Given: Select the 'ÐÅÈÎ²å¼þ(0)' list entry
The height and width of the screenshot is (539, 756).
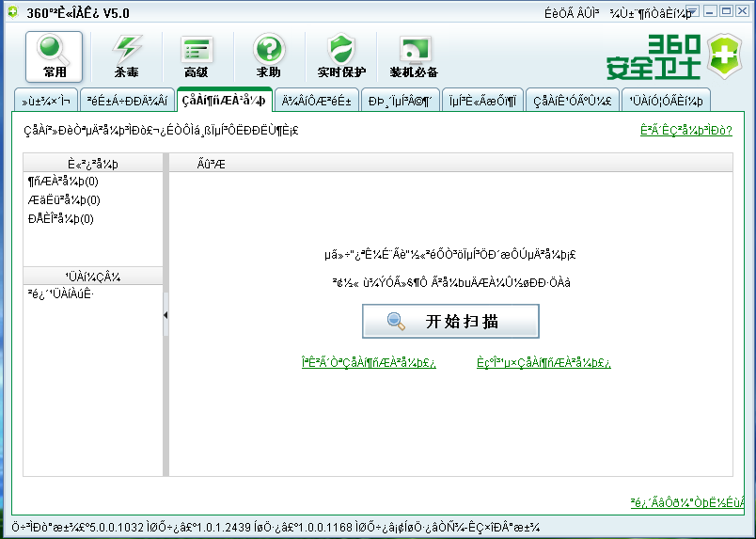Looking at the screenshot, I should [61, 219].
